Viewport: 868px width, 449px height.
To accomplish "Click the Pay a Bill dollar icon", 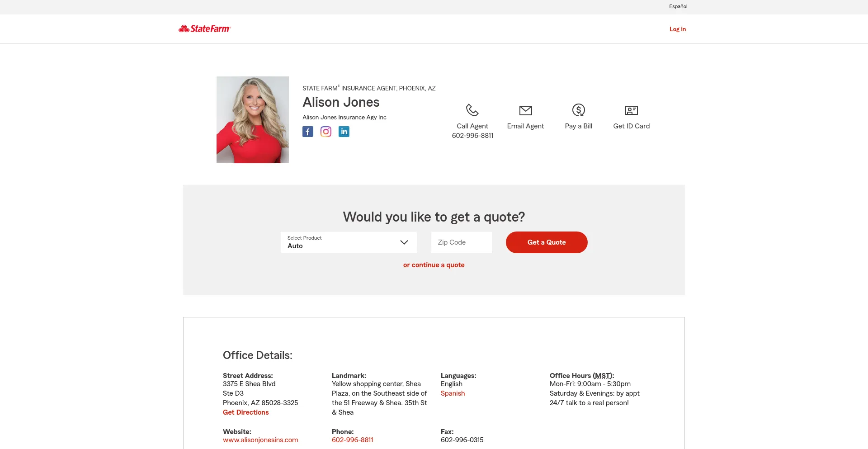I will 579,110.
